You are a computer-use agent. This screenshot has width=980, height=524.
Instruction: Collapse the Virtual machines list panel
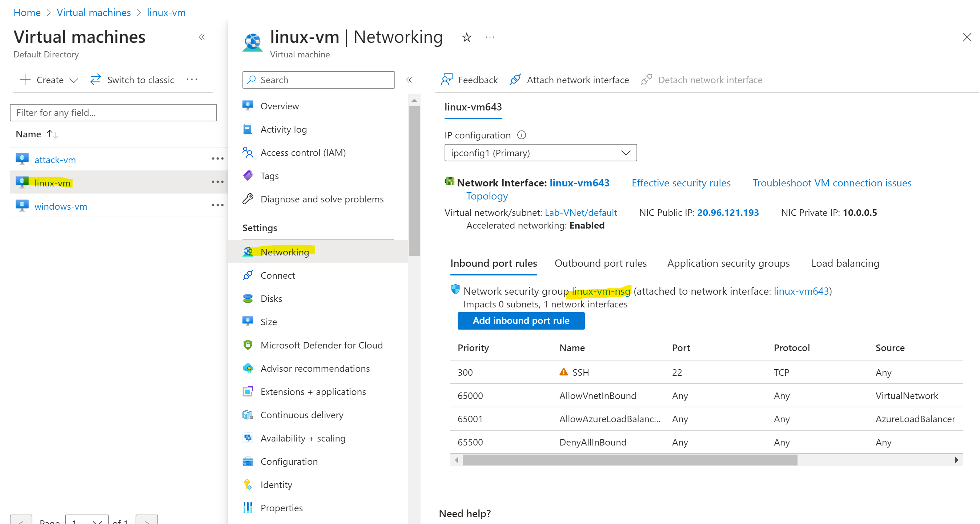click(x=202, y=37)
